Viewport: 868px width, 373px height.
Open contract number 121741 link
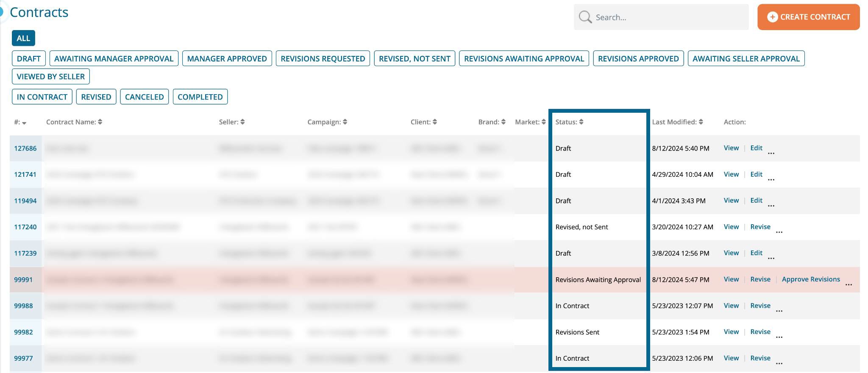coord(25,174)
